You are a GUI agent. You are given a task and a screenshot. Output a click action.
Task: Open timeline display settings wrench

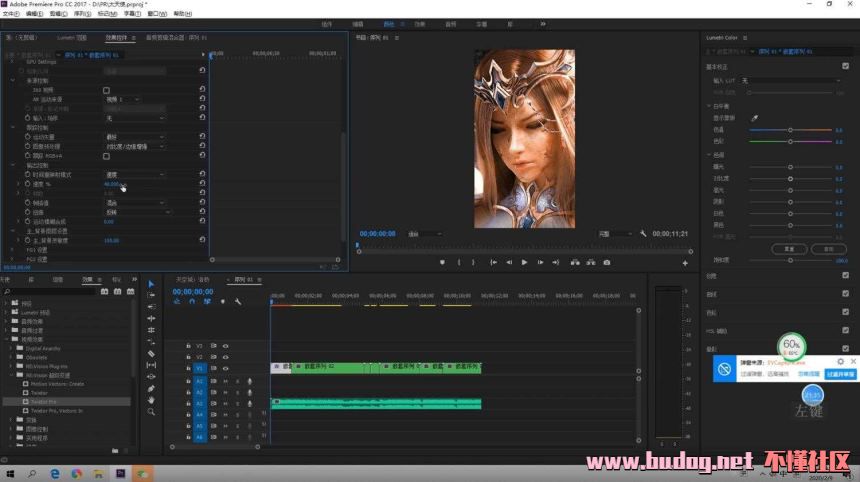238,302
